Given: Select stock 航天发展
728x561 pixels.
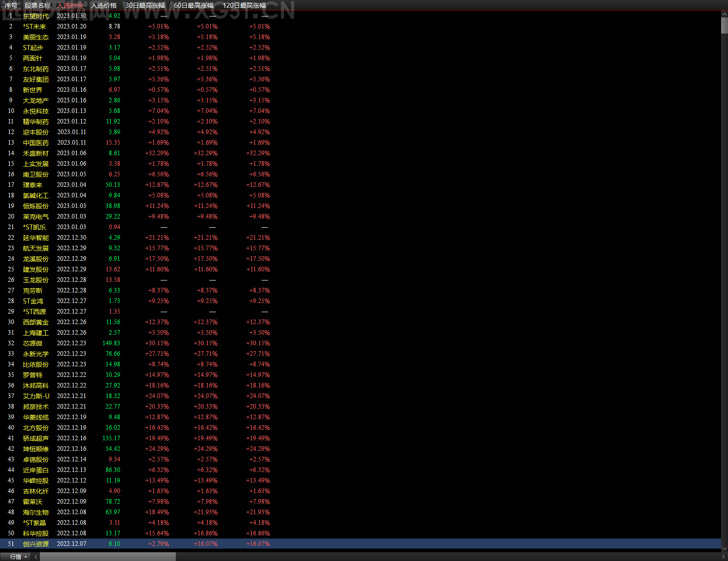Looking at the screenshot, I should 36,248.
